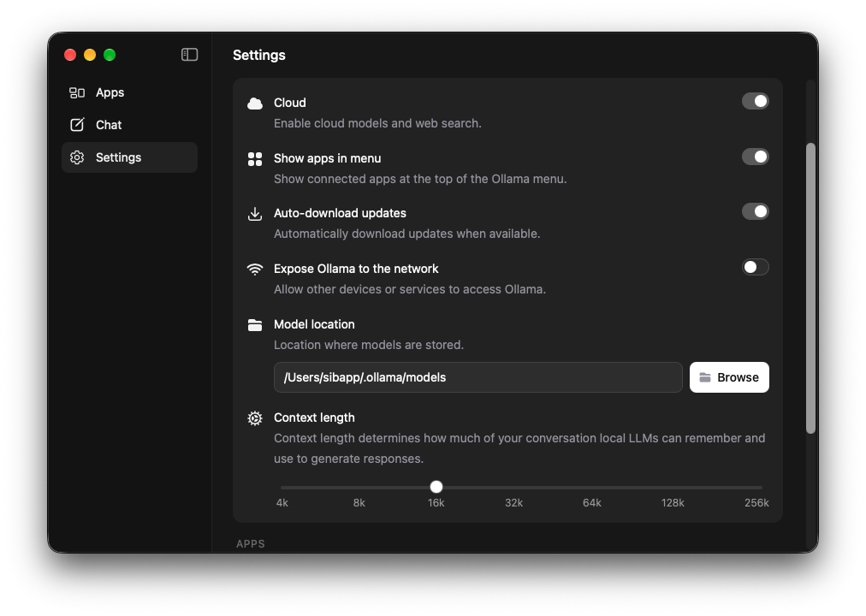Toggle the sidebar panel icon
The height and width of the screenshot is (616, 866).
189,55
